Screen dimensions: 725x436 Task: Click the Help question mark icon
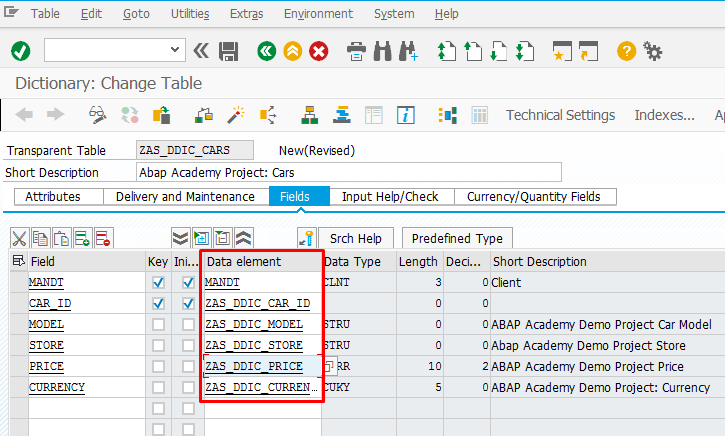point(627,51)
